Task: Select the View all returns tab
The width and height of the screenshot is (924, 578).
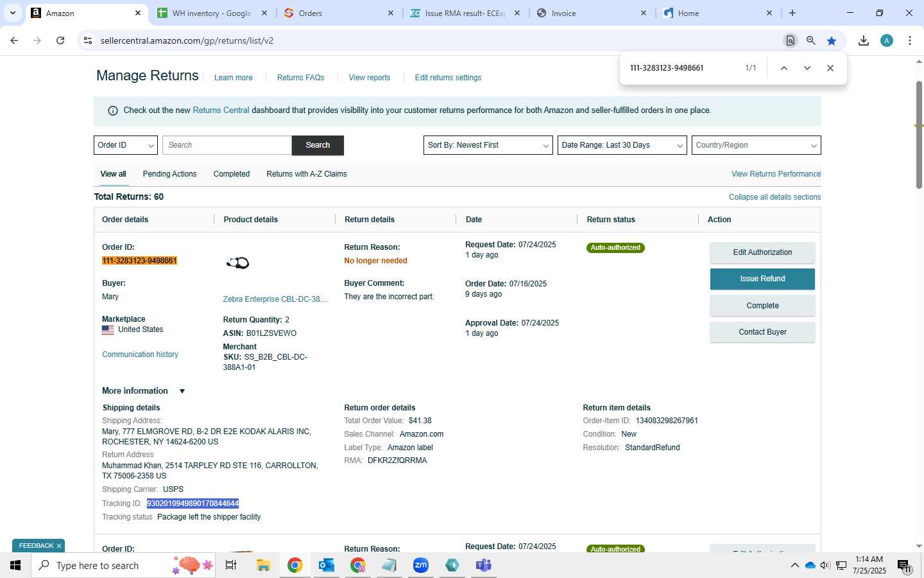Action: coord(113,174)
